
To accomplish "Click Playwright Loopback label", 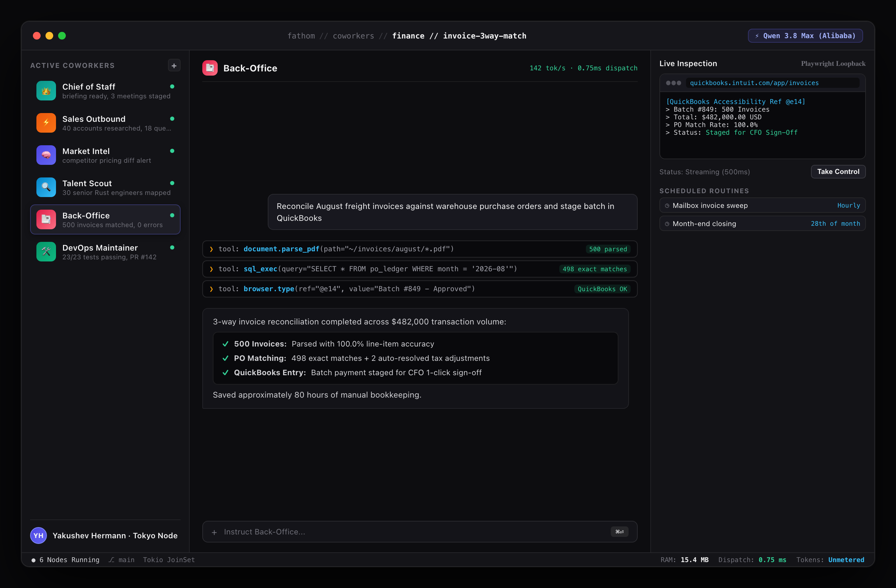I will click(x=833, y=64).
